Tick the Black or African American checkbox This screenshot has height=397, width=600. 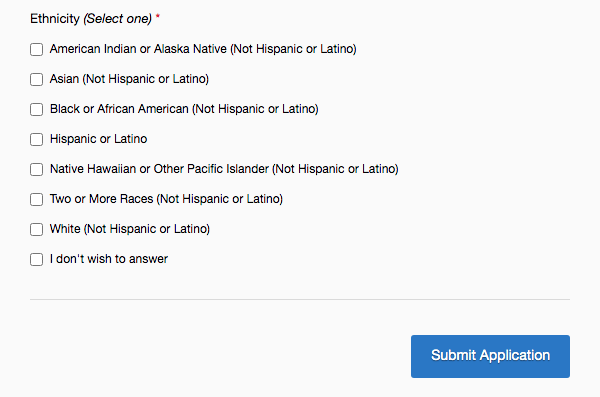click(36, 109)
